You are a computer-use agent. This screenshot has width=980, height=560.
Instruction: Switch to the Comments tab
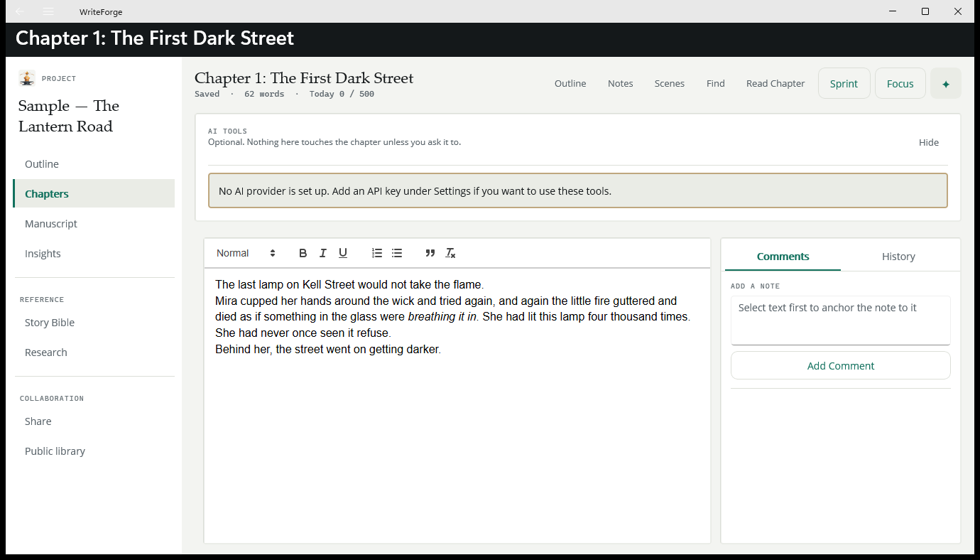pos(783,257)
